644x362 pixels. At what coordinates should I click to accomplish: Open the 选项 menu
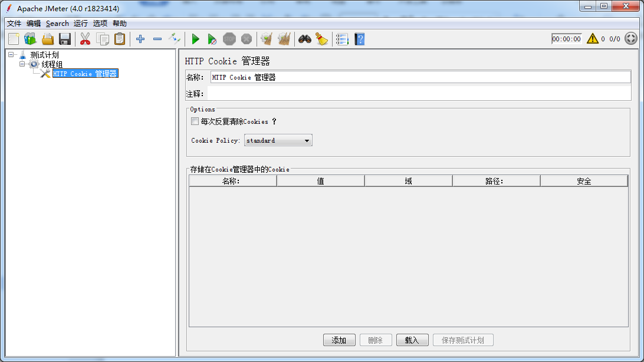100,24
